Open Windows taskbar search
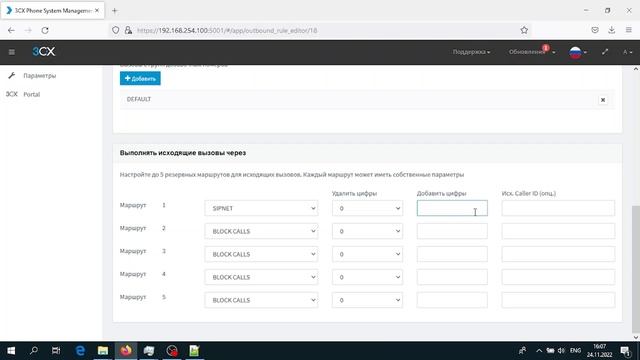640x360 pixels. (x=34, y=351)
